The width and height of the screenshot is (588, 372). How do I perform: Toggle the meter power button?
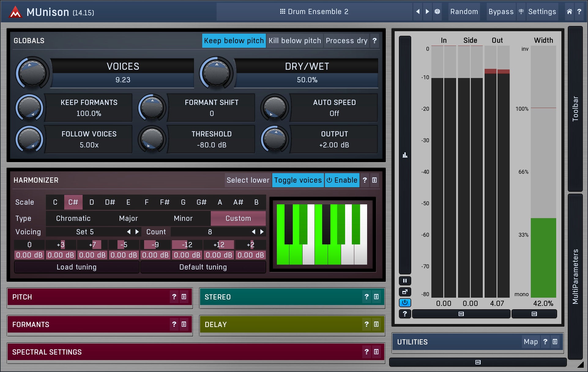coord(405,303)
